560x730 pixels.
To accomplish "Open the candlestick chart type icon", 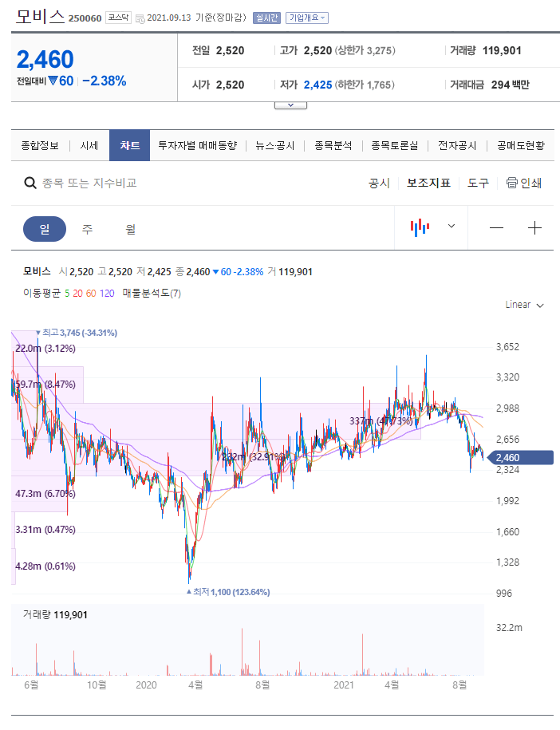I will [420, 227].
